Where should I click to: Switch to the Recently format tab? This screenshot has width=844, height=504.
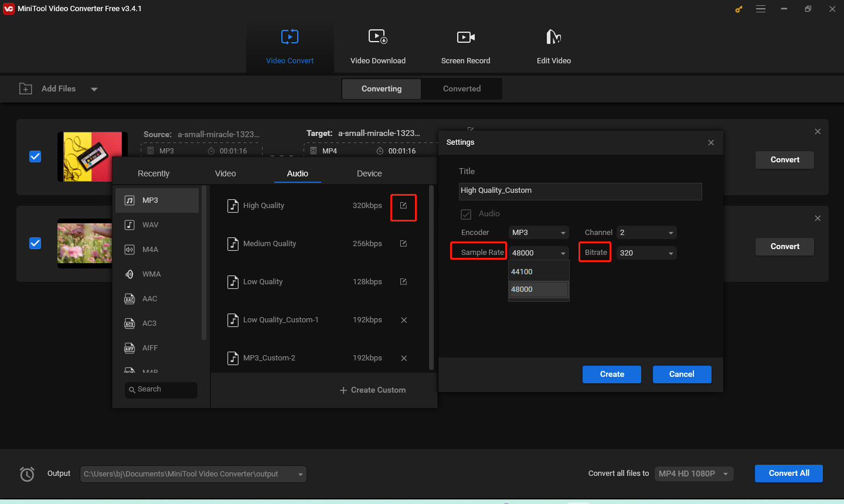point(154,173)
